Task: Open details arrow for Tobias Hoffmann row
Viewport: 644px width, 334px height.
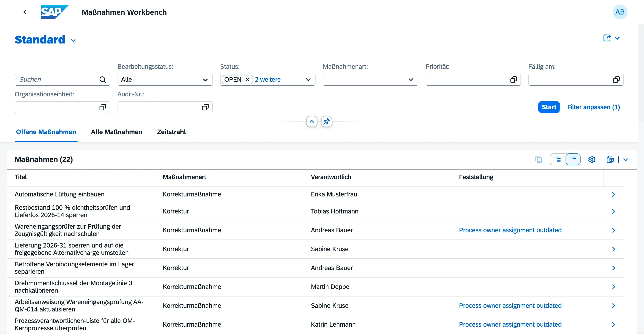Action: tap(613, 211)
